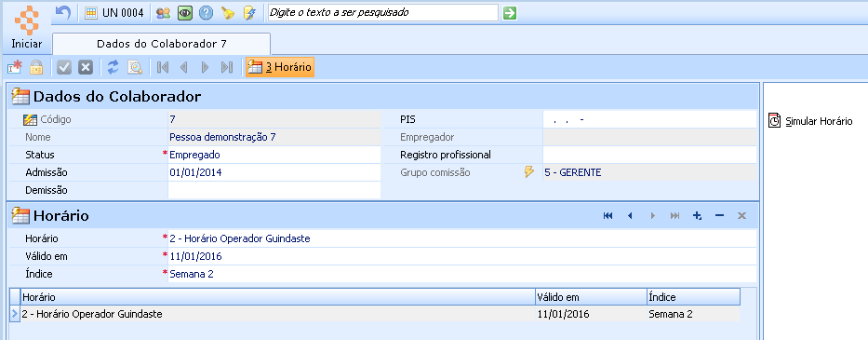
Task: Click the green eye view icon
Action: 185,13
